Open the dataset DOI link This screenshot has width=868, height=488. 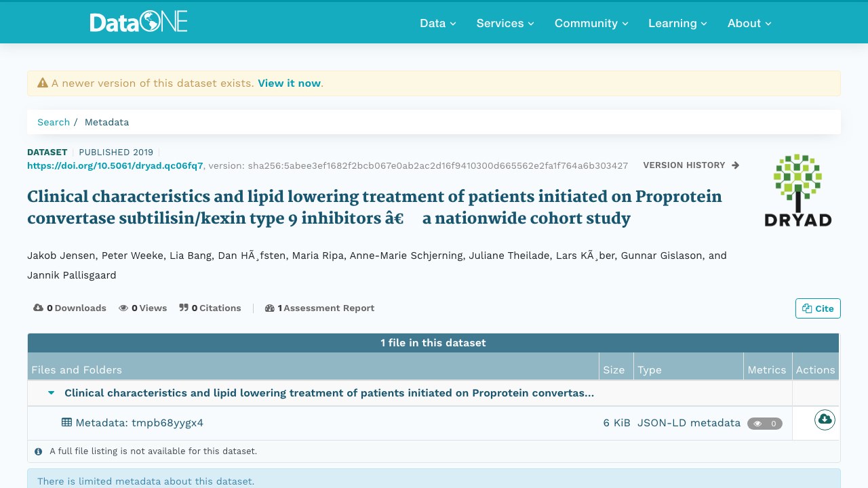pyautogui.click(x=115, y=165)
